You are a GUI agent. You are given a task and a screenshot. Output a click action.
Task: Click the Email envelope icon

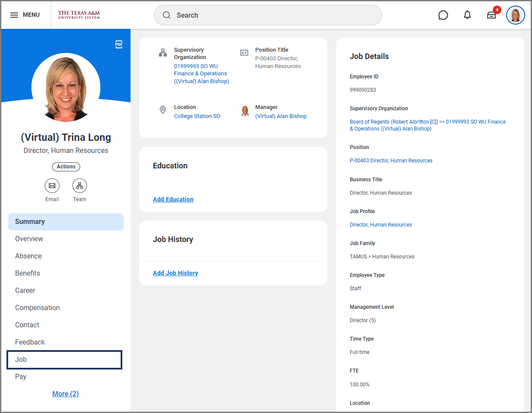(52, 186)
